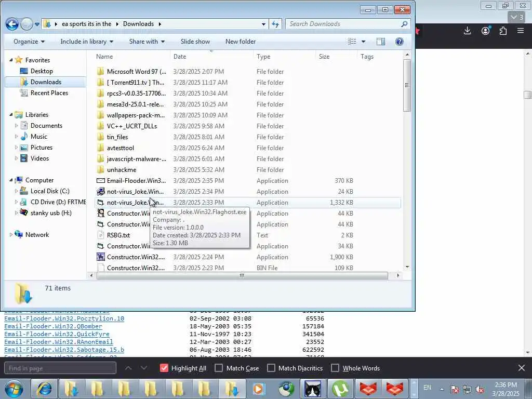Screen dimensions: 532x399
Task: Open Explorer Help question-mark icon
Action: tap(400, 42)
